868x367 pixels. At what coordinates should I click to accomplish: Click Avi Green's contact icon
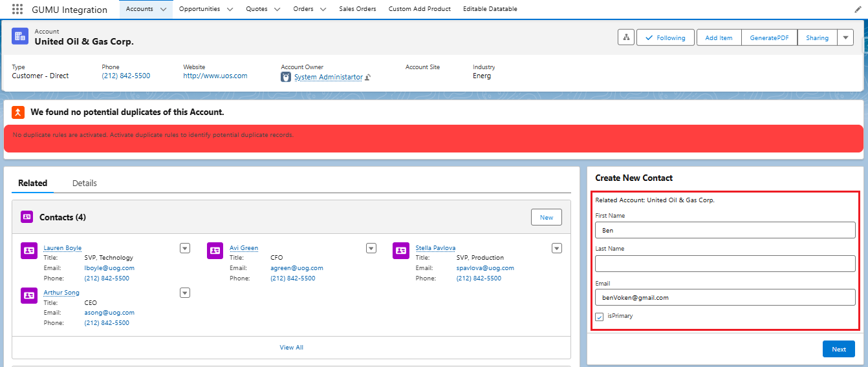215,251
